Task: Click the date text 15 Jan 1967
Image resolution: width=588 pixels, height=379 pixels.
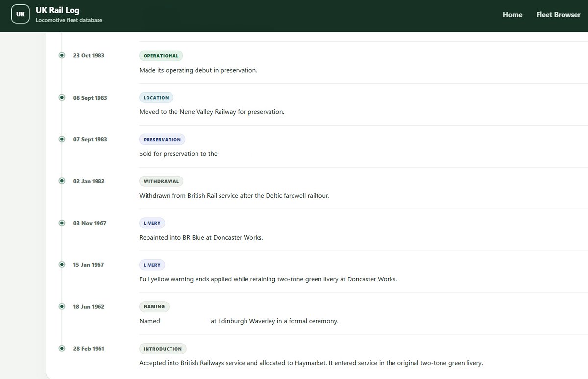Action: [89, 265]
